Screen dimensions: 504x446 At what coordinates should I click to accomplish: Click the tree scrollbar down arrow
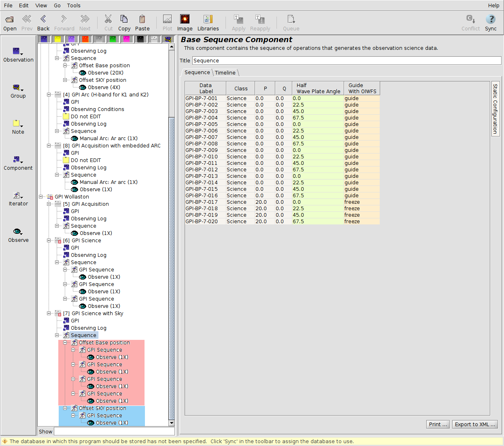coord(172,423)
